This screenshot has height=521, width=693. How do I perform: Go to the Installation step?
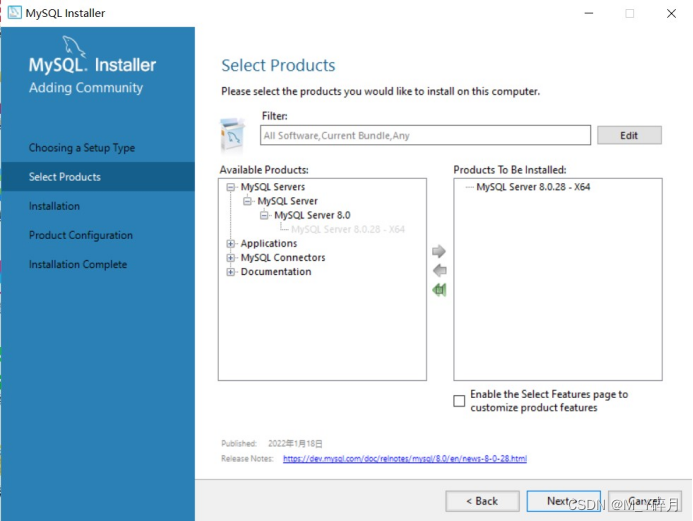(x=54, y=206)
